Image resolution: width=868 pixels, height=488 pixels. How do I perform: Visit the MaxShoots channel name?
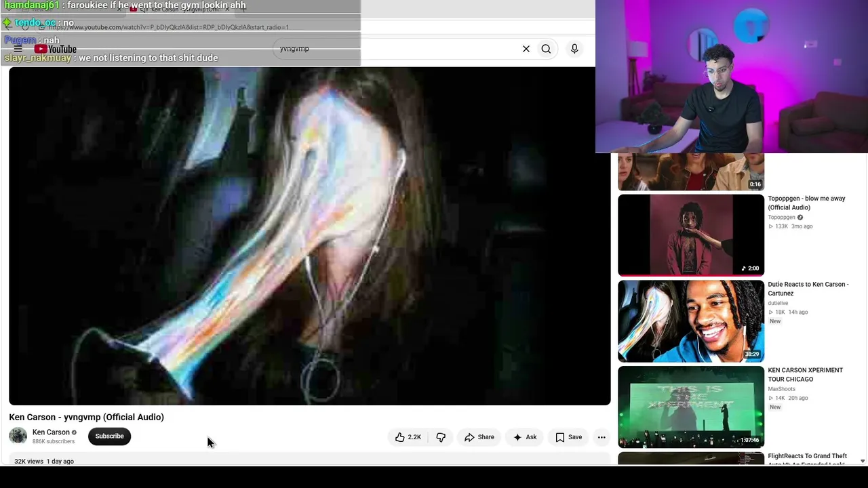(781, 389)
